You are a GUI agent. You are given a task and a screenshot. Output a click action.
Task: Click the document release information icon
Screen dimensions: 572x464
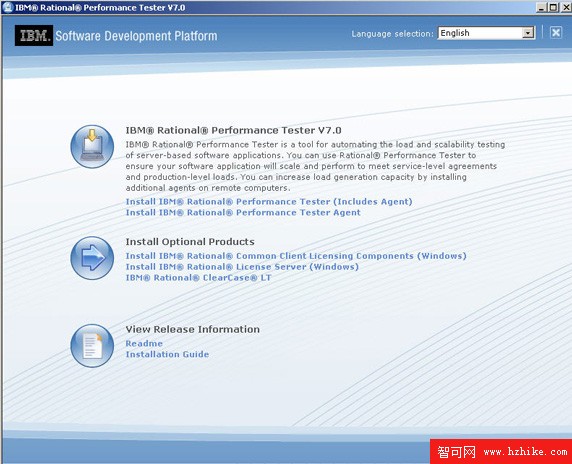92,346
